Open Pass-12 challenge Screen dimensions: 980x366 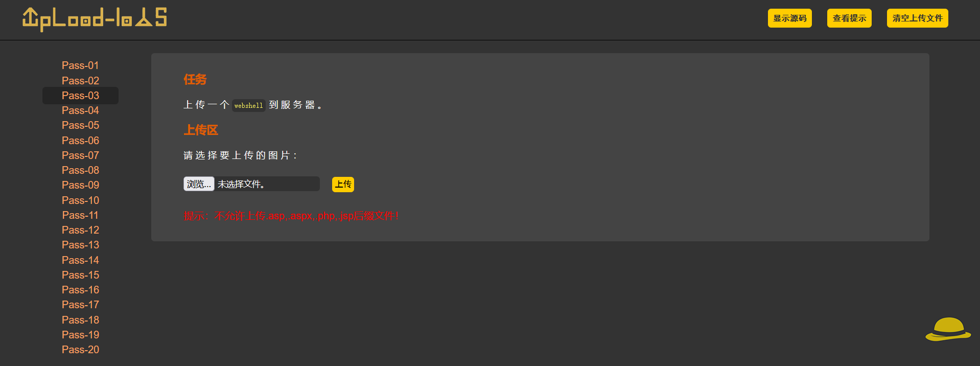pos(80,230)
